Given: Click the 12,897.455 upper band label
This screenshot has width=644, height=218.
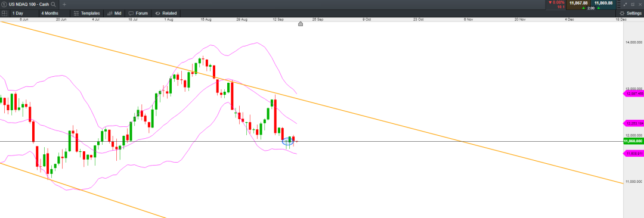Looking at the screenshot, I should coord(633,94).
